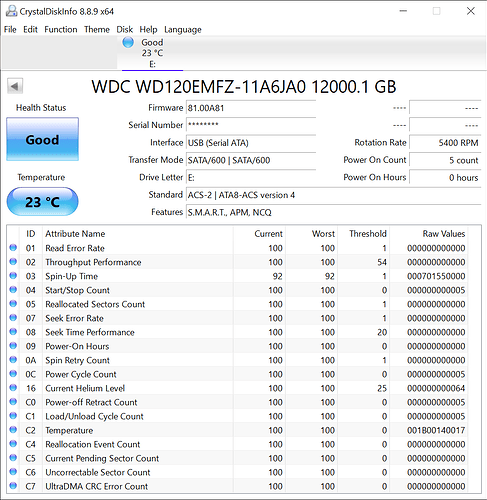This screenshot has width=487, height=500.
Task: Select the Good 23 °C E: disk tab
Action: [152, 53]
